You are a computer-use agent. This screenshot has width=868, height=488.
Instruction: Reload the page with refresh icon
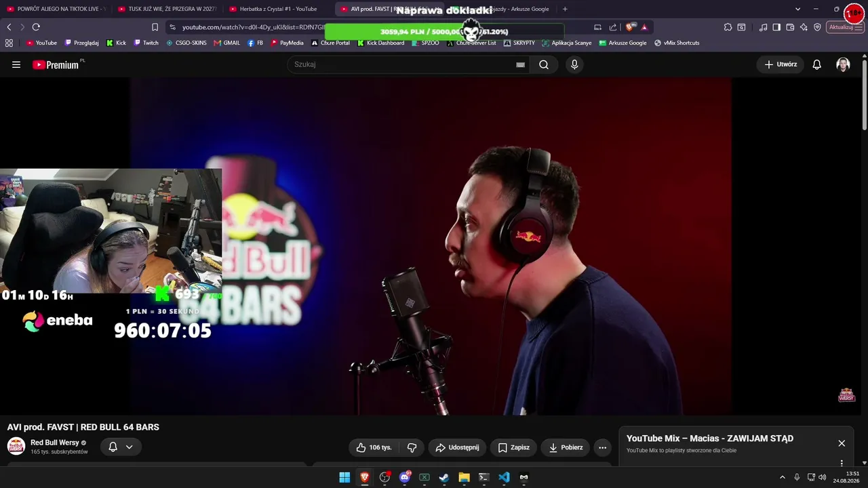click(x=36, y=27)
